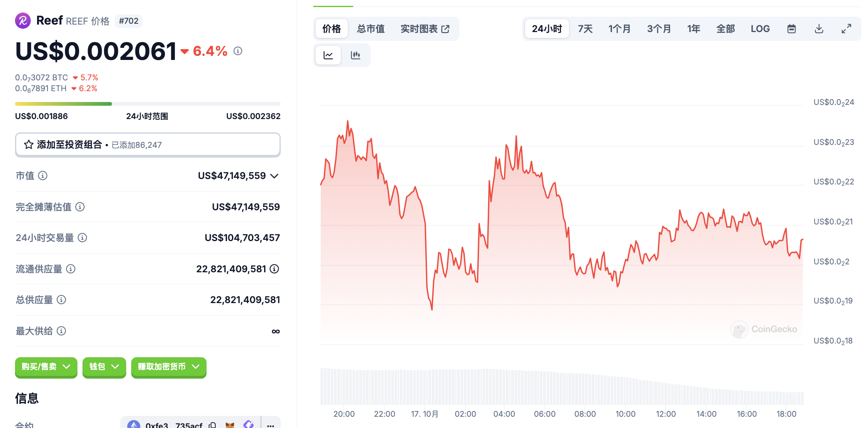This screenshot has height=428, width=868.
Task: Toggle LOG scale on chart
Action: [760, 29]
